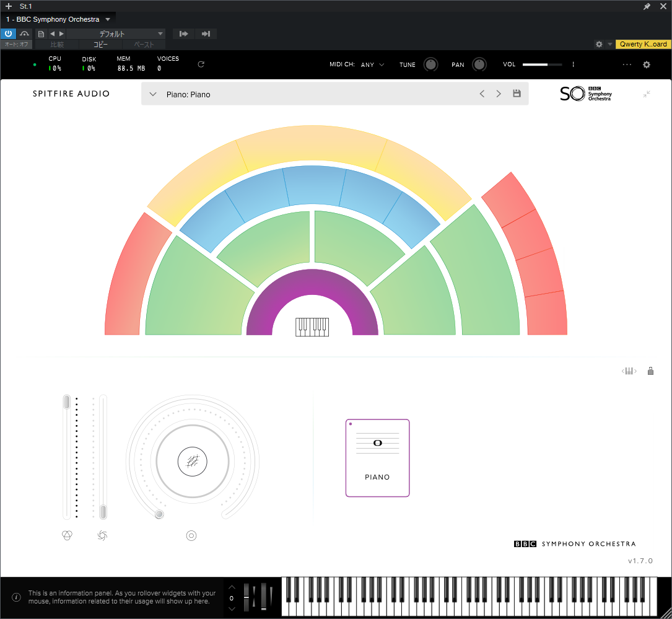The height and width of the screenshot is (619, 672).
Task: Open the MIDI CH ANY dropdown
Action: click(372, 64)
